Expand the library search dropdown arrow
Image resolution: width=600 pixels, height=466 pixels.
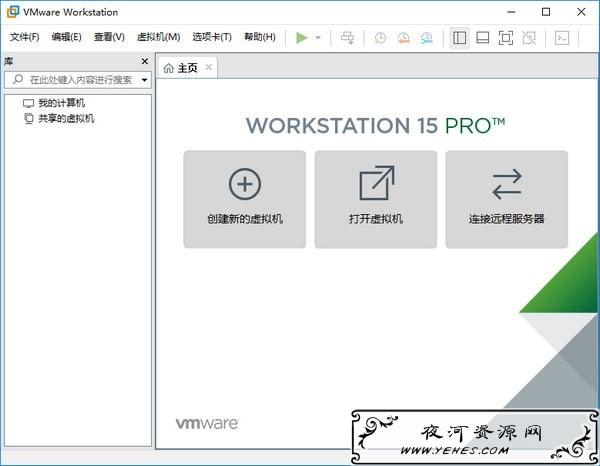pos(145,80)
